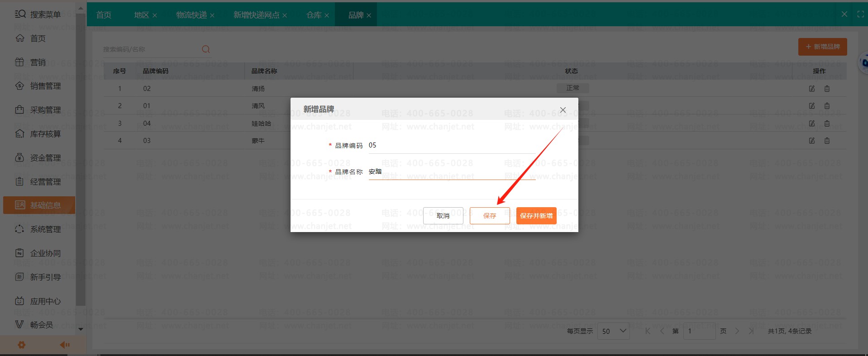This screenshot has width=868, height=356.
Task: Go to the first page
Action: pos(648,331)
